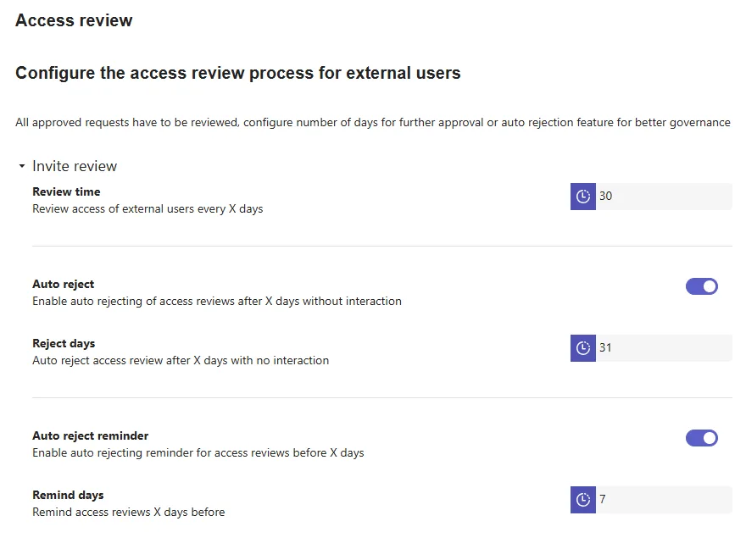Click the Configure the access review process heading
This screenshot has height=560, width=746.
click(238, 73)
